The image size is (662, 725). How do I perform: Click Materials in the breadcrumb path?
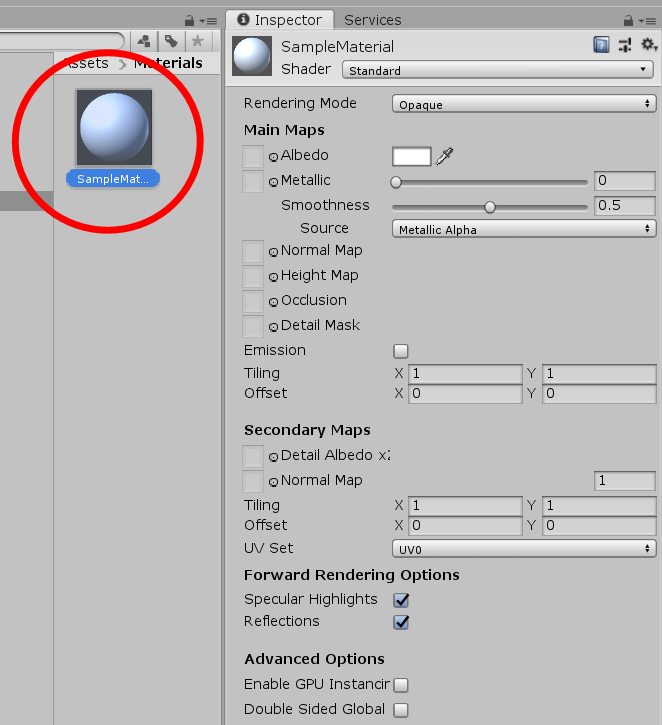click(x=168, y=63)
